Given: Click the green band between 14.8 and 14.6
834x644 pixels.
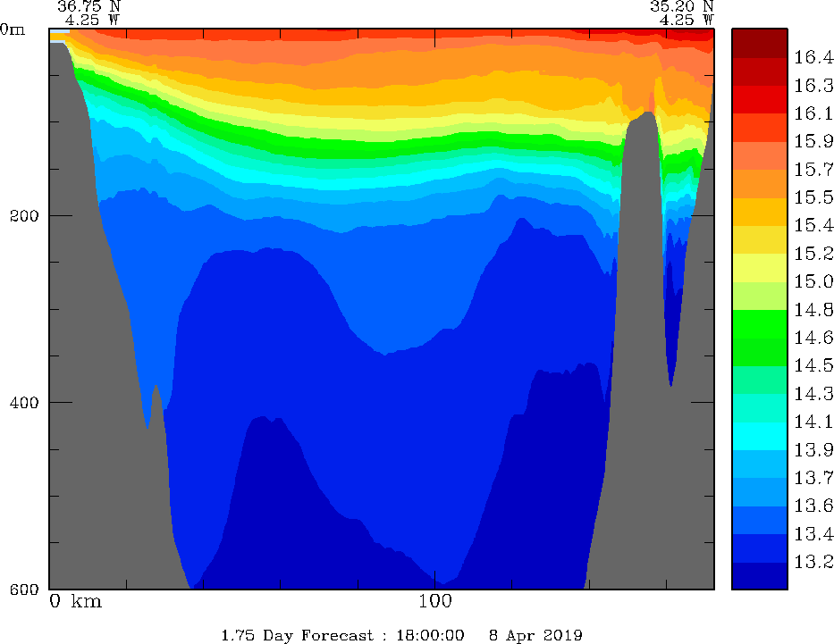Looking at the screenshot, I should click(x=760, y=323).
